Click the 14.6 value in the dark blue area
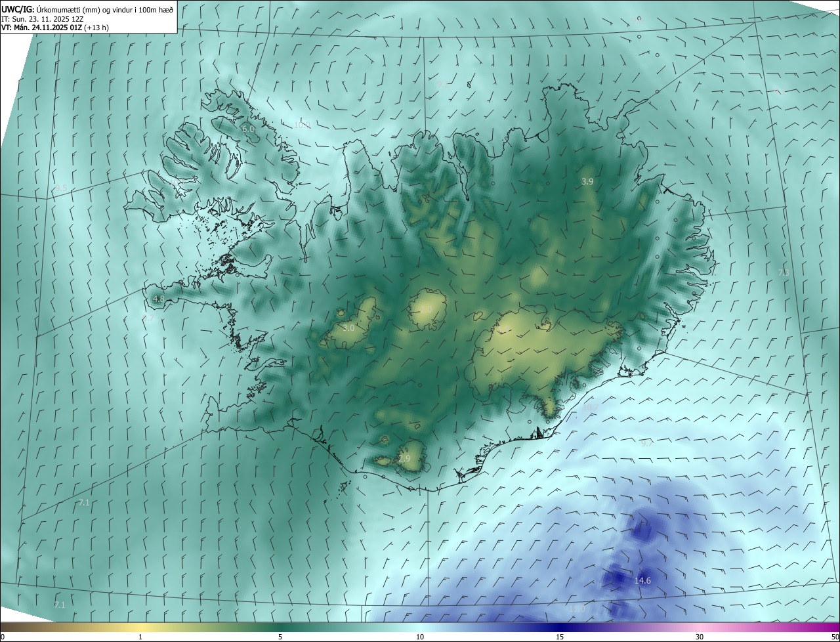 click(642, 581)
